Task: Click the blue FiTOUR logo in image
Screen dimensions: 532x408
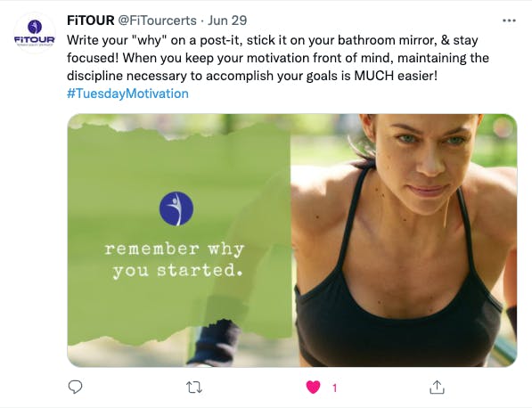Action: tap(176, 209)
